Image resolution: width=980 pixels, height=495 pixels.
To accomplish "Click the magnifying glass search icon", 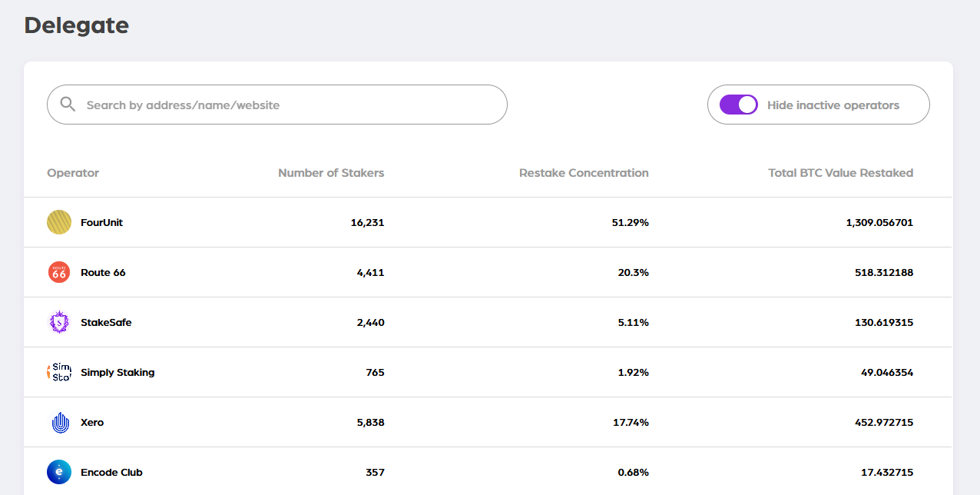I will (x=68, y=105).
